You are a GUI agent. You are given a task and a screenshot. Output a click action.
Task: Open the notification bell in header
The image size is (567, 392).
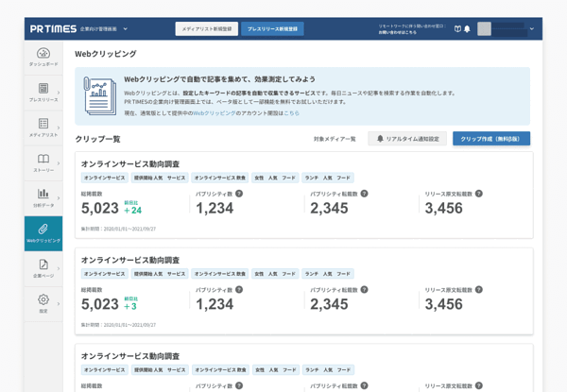[467, 29]
